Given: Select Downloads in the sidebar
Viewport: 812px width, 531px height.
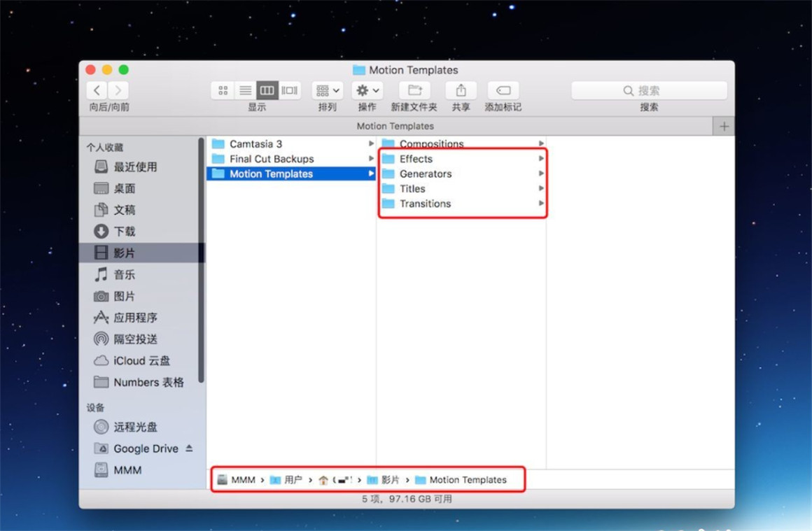Looking at the screenshot, I should point(124,232).
